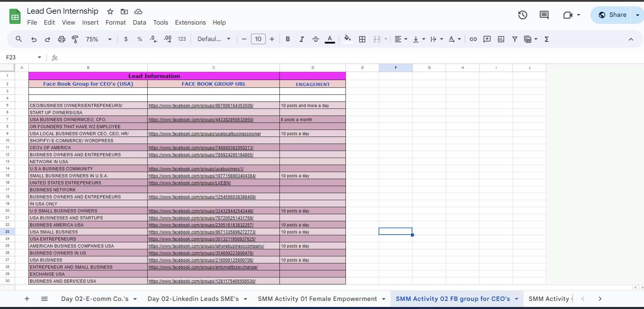Viewport: 644px width, 309px height.
Task: Switch to Day 02-Linkedin Leads SME's tab
Action: coord(193,299)
